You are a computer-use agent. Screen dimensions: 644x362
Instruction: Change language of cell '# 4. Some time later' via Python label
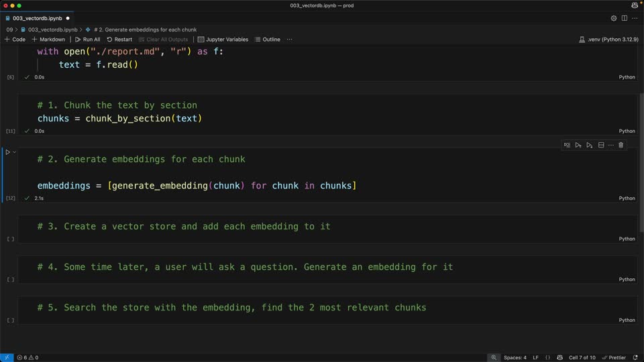tap(627, 280)
